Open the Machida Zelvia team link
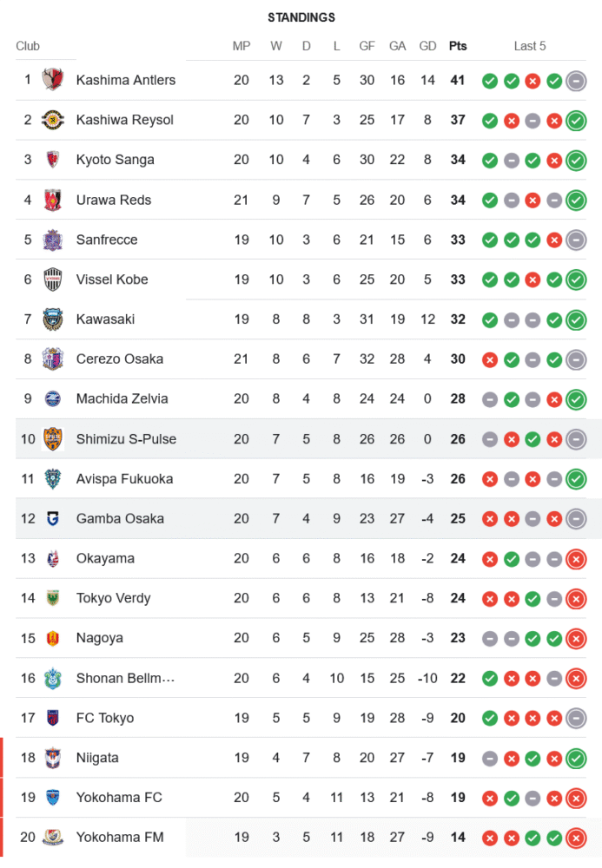602x868 pixels. click(x=122, y=399)
